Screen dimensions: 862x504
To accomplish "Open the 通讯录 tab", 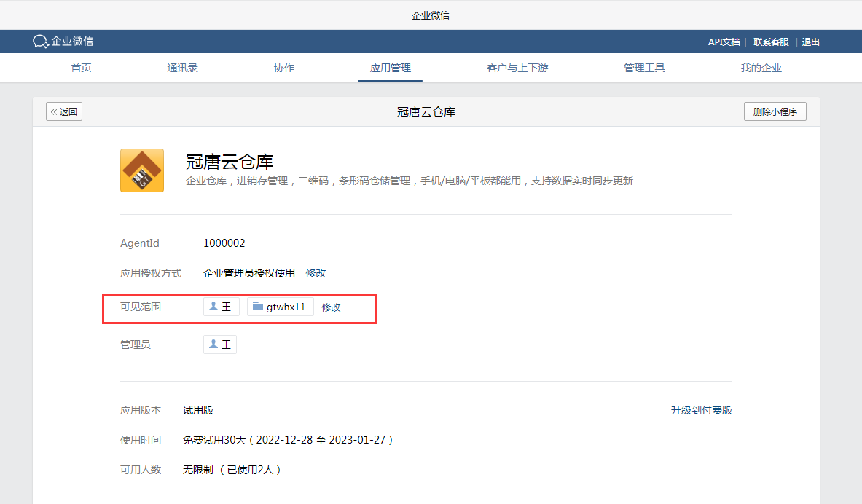I will [x=182, y=68].
